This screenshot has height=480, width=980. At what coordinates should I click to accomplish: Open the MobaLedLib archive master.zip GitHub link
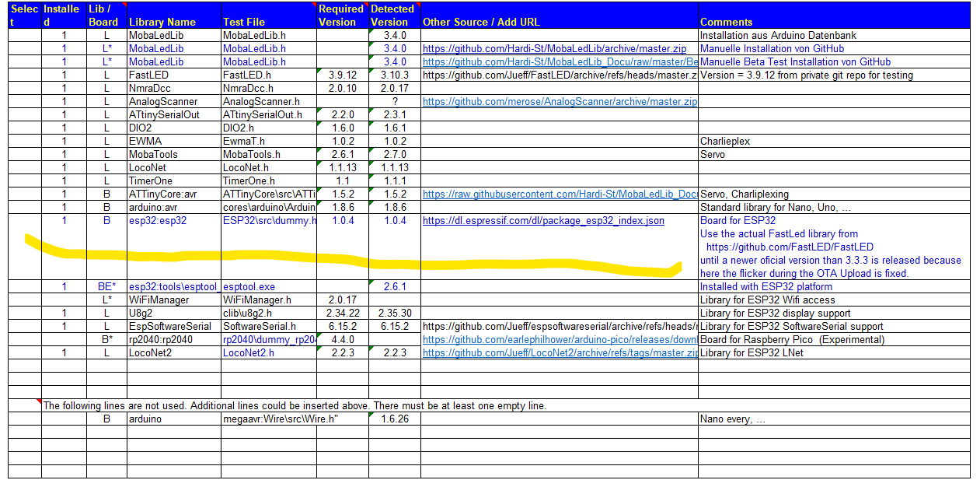[554, 49]
